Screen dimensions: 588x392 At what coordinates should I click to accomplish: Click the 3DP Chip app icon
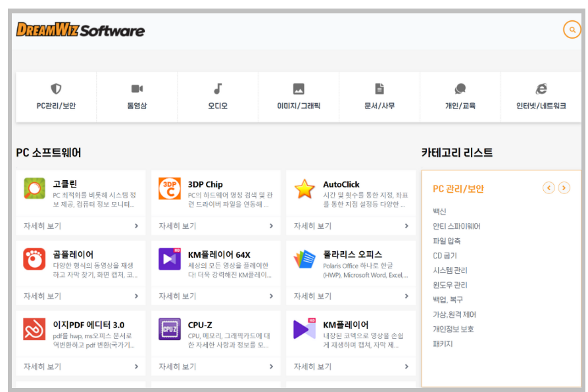pos(170,188)
